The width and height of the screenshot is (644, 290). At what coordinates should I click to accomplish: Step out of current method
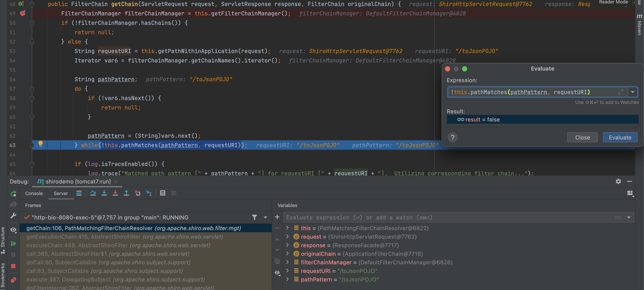coord(126,193)
